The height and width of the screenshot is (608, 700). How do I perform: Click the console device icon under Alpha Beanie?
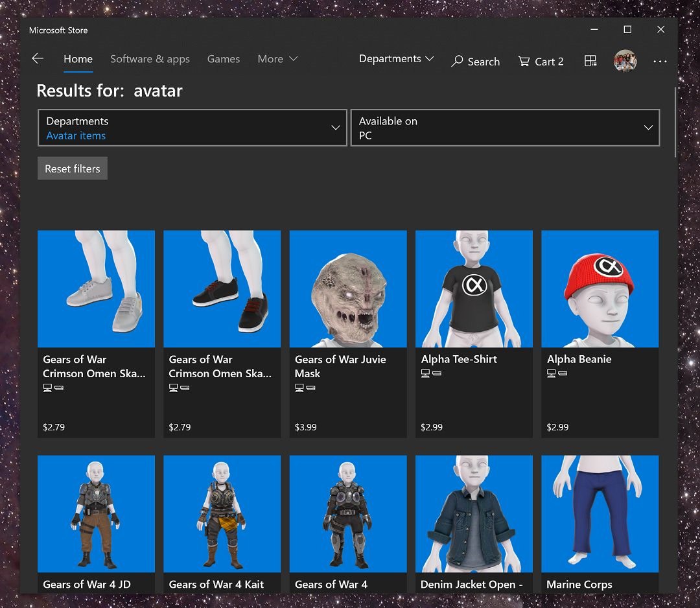(563, 373)
